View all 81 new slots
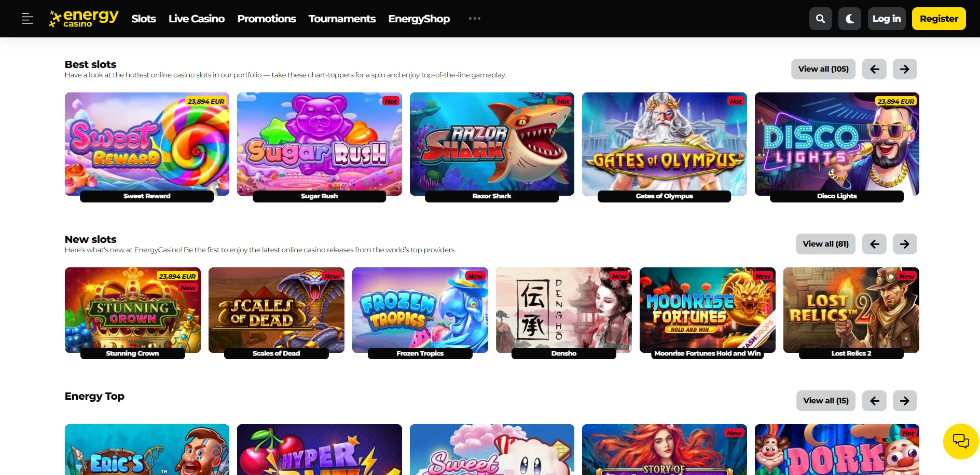The image size is (980, 475). pos(826,244)
